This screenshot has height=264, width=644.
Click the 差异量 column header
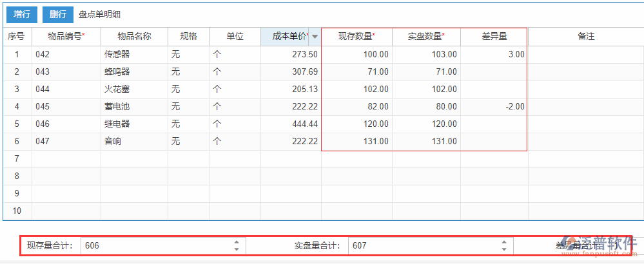[494, 37]
